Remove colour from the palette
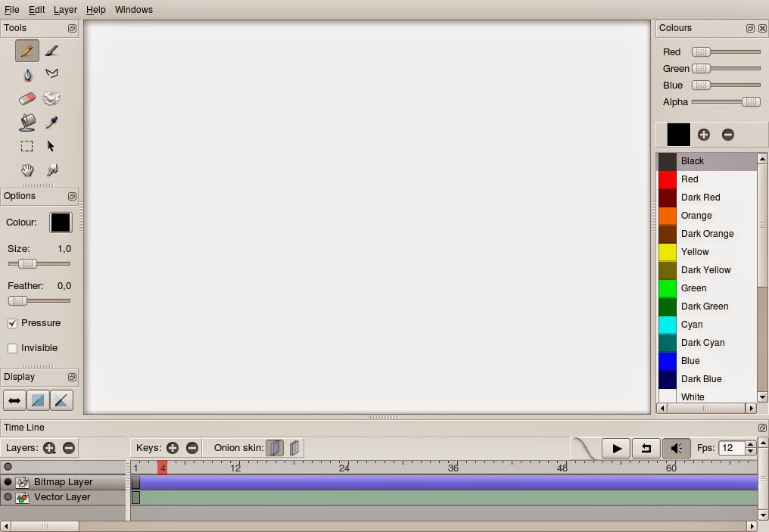Viewport: 769px width, 532px height. [728, 135]
